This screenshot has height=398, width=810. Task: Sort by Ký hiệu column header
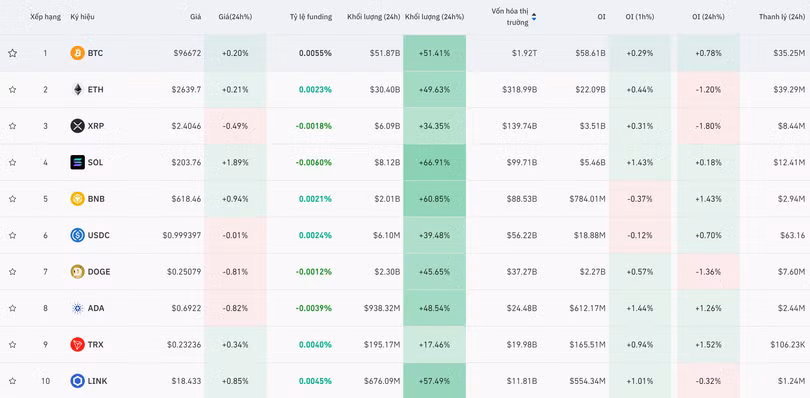(x=82, y=17)
